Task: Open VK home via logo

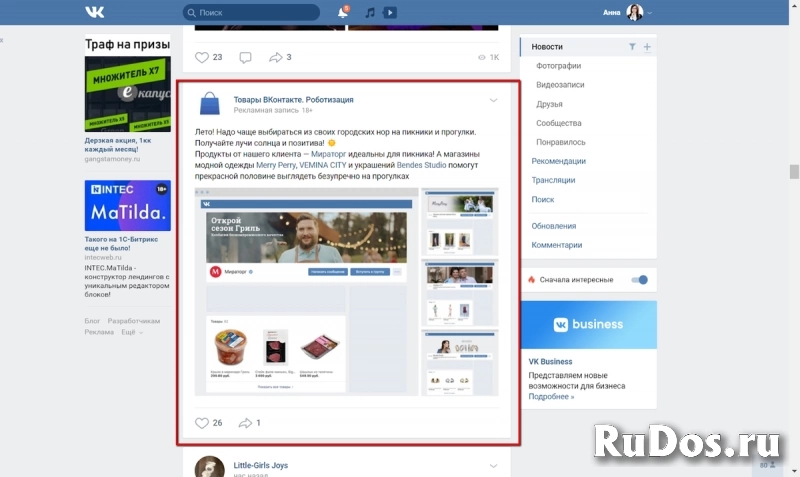Action: pos(94,12)
